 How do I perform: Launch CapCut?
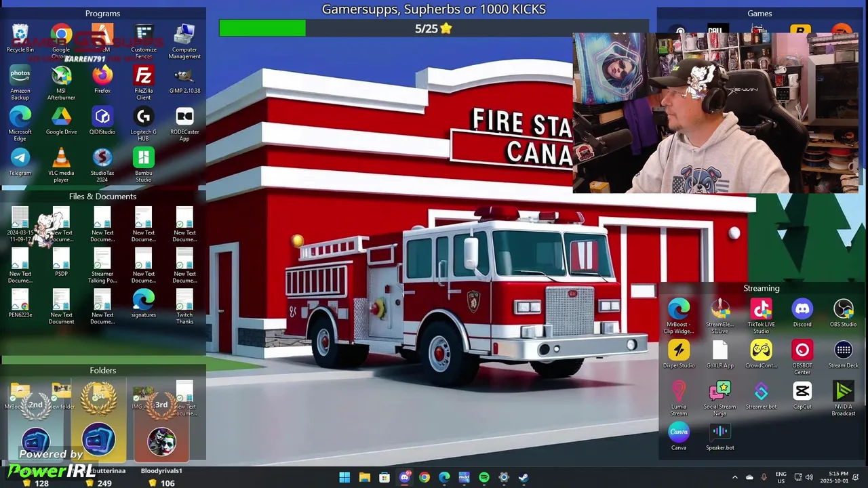coord(802,396)
